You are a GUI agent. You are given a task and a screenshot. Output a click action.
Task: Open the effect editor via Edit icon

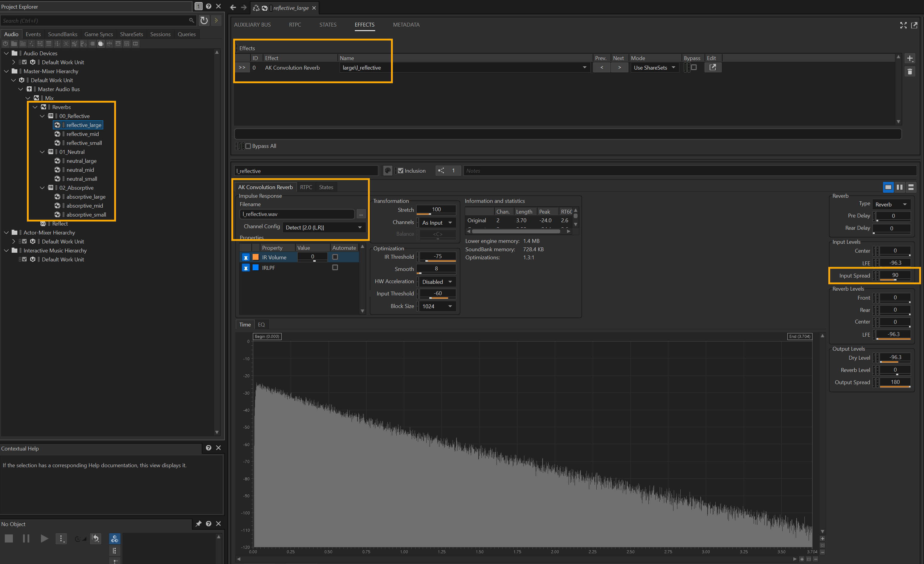pyautogui.click(x=712, y=68)
